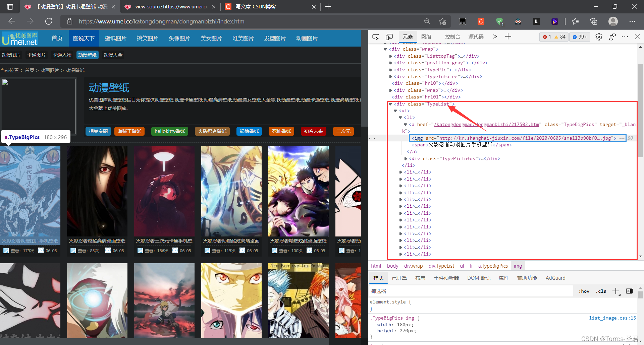Open the tab actions menu icon

point(10,7)
